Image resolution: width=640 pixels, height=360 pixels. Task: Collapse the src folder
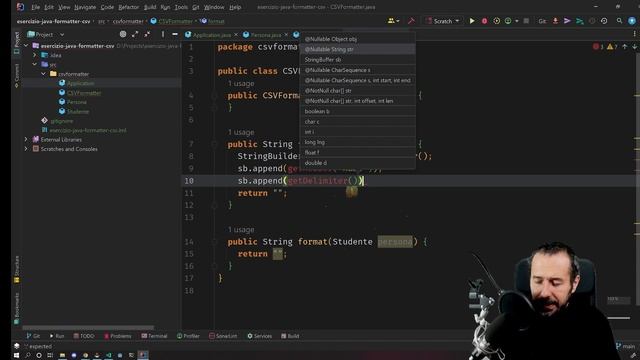pyautogui.click(x=35, y=64)
